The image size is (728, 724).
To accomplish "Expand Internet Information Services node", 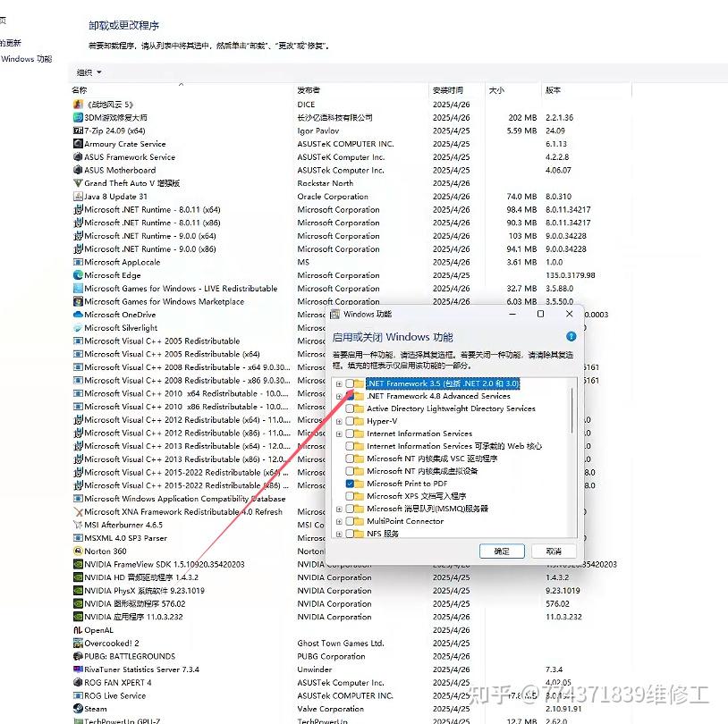I will 339,434.
